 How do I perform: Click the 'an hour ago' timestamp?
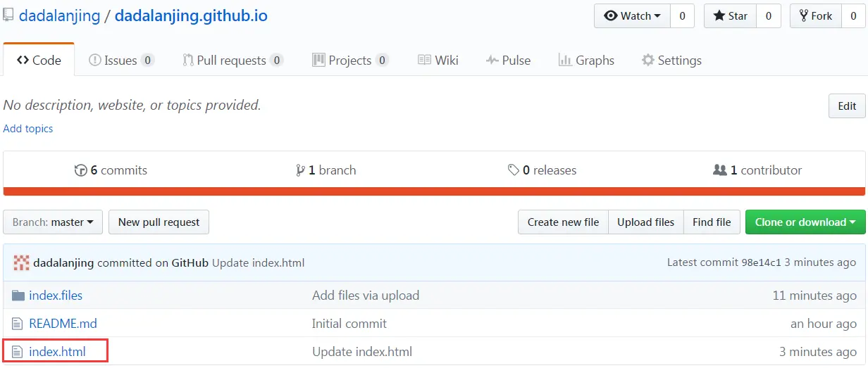824,324
